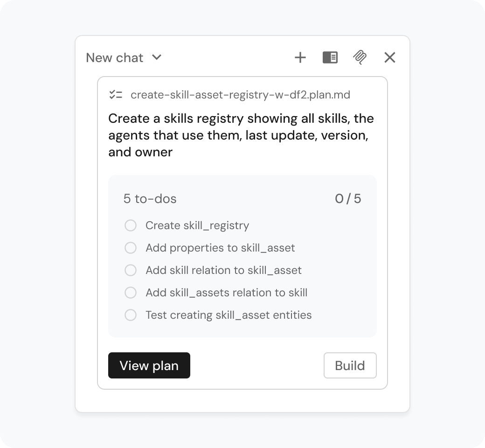Click the checklist icon beside plan filename
485x448 pixels.
coord(116,95)
